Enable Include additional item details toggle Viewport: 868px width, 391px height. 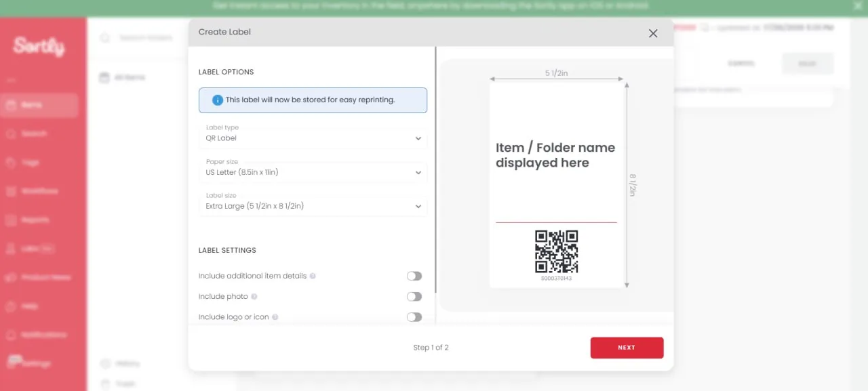pyautogui.click(x=414, y=276)
